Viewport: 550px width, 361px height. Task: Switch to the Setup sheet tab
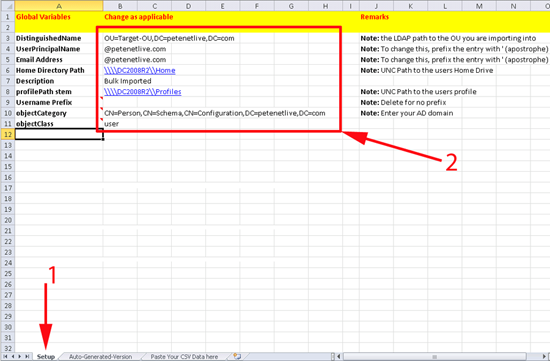click(46, 356)
